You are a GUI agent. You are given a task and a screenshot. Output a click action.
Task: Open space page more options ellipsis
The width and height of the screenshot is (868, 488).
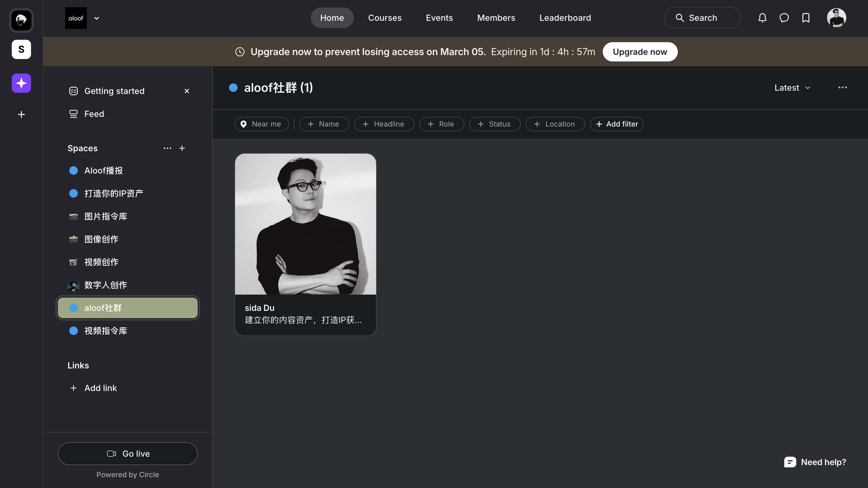pos(842,88)
